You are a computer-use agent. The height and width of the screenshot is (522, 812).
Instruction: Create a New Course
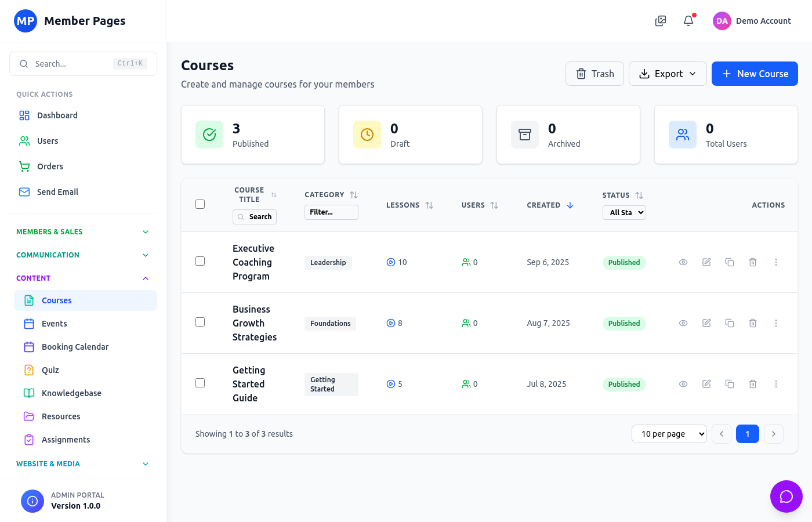click(755, 74)
